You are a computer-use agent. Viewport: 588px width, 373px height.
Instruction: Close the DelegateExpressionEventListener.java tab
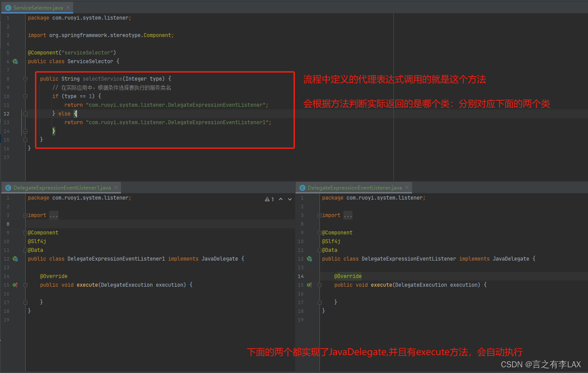pos(407,188)
